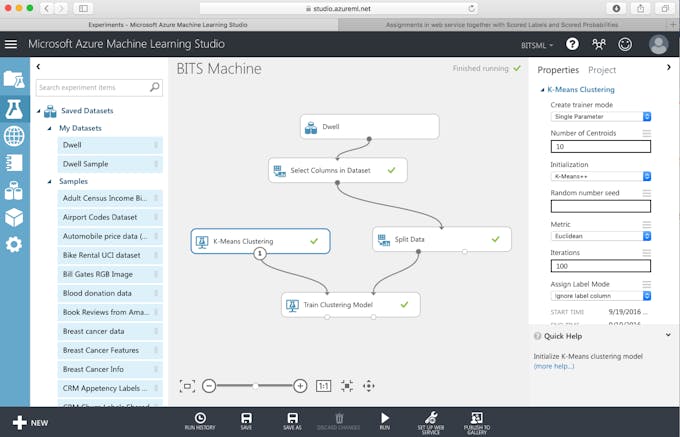Click the feedback smiley icon
The width and height of the screenshot is (680, 437).
click(x=625, y=44)
